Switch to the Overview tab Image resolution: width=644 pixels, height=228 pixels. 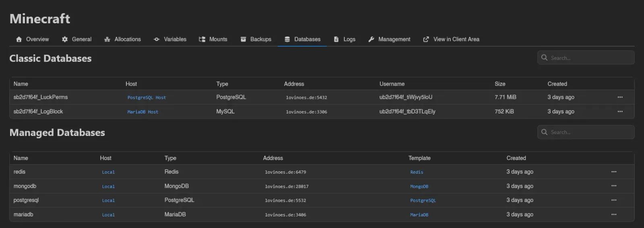(32, 39)
